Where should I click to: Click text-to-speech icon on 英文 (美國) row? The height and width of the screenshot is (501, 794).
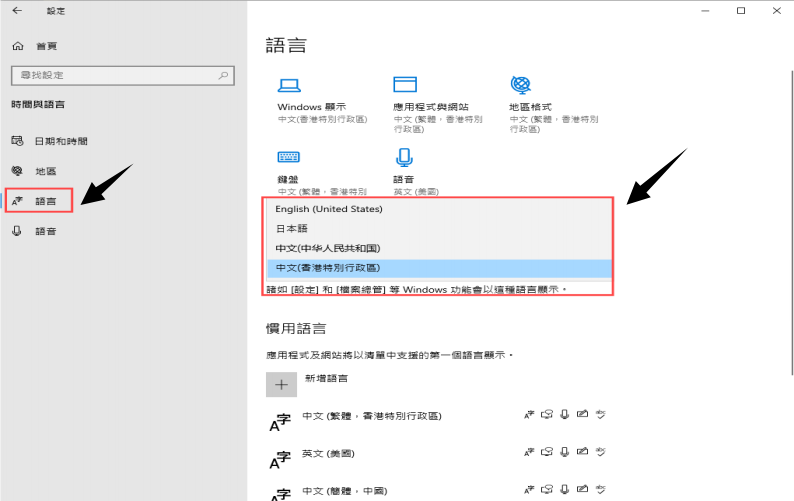pos(547,451)
